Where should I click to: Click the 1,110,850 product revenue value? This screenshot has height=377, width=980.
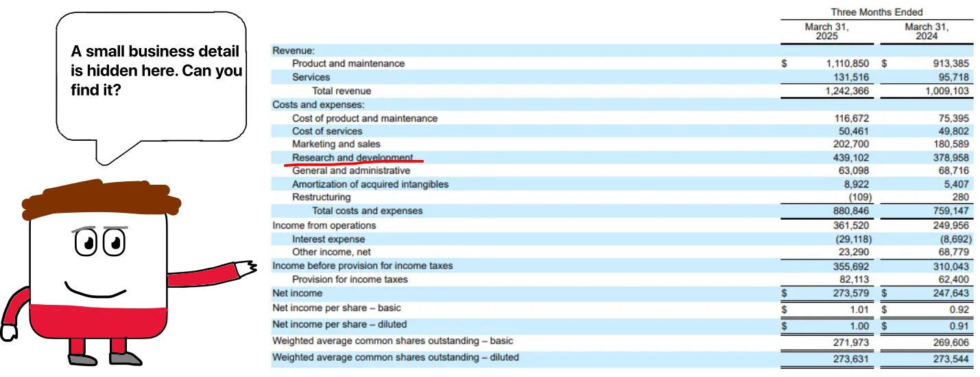click(x=848, y=63)
